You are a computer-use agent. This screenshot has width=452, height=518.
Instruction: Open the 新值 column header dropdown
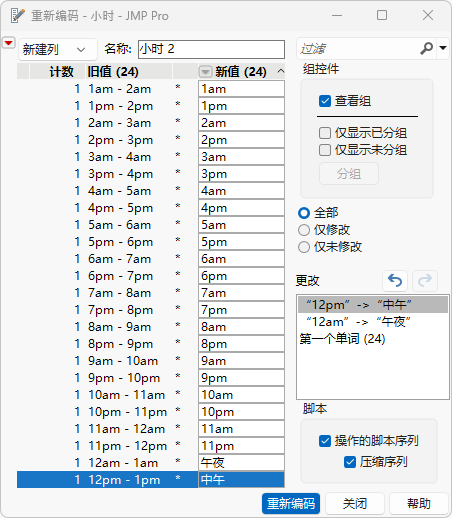point(205,71)
